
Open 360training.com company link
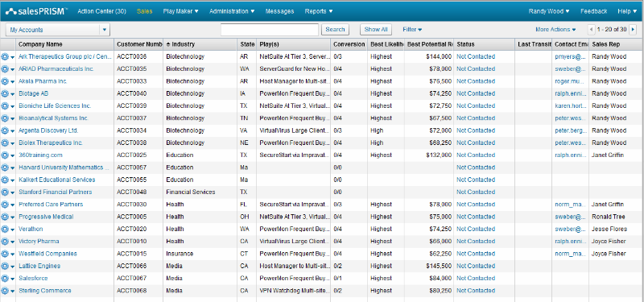click(40, 155)
